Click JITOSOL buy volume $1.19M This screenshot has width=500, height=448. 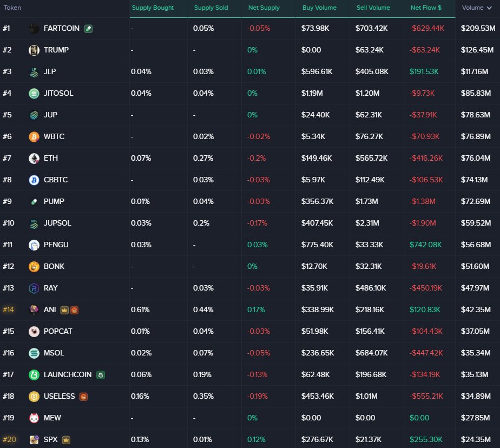click(312, 94)
